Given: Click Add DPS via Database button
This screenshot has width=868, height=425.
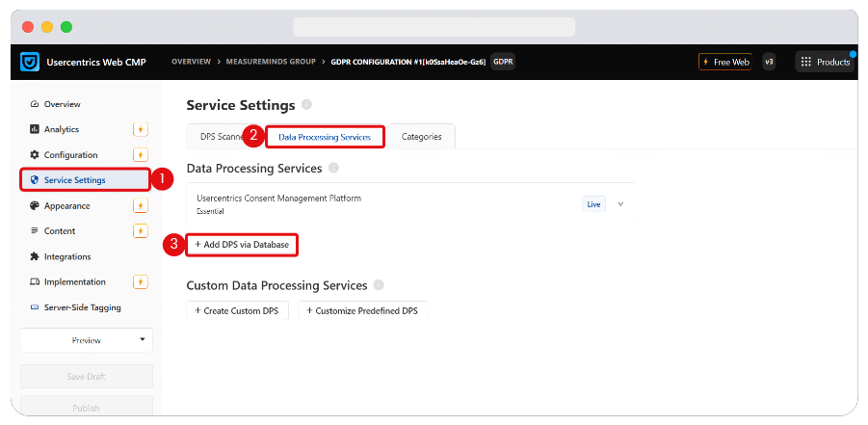Looking at the screenshot, I should pos(242,245).
